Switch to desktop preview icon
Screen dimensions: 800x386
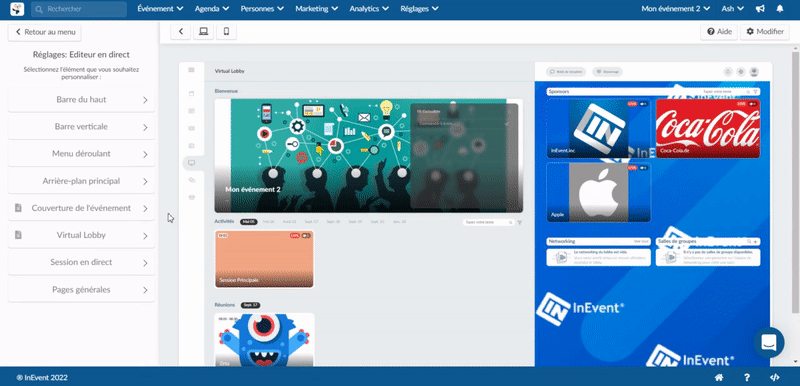tap(204, 32)
